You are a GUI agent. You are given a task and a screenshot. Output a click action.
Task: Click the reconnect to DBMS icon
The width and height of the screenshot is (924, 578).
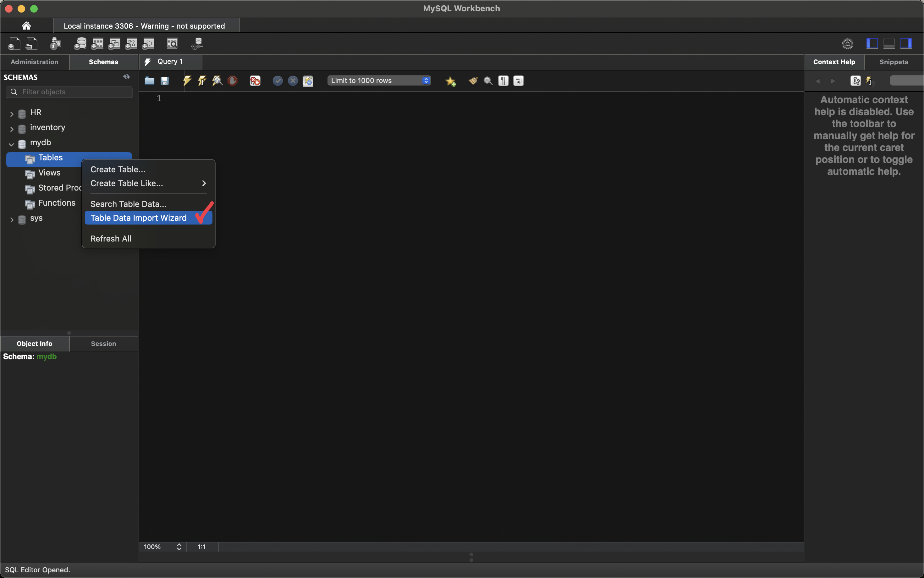point(197,44)
